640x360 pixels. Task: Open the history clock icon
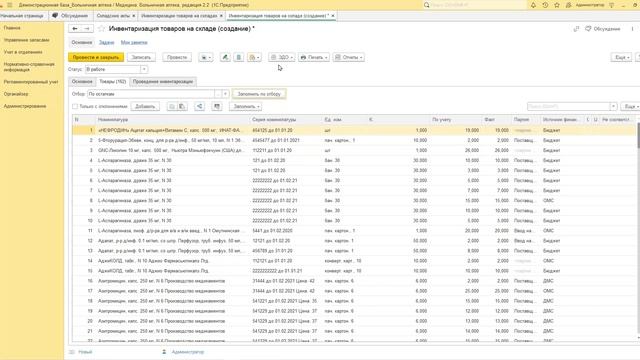pyautogui.click(x=545, y=5)
